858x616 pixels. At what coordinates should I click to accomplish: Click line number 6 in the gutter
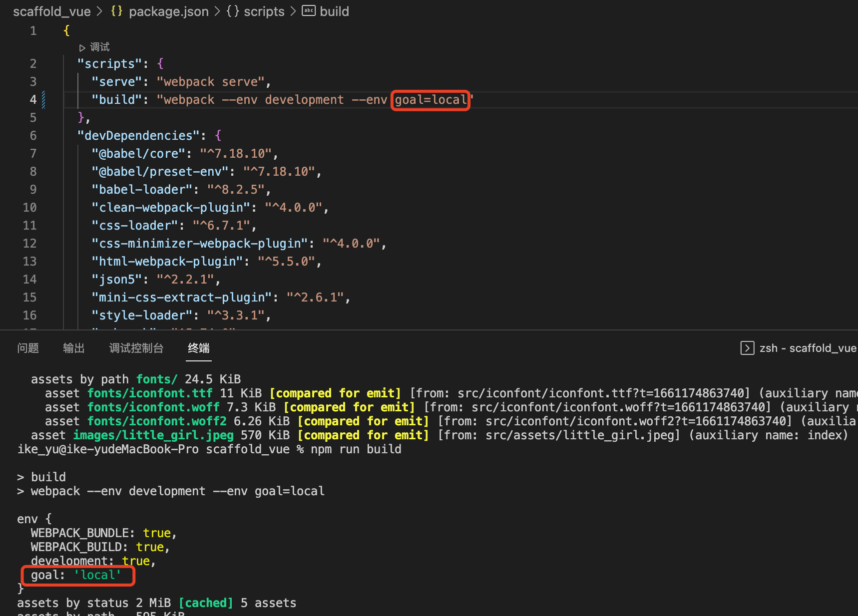point(33,136)
